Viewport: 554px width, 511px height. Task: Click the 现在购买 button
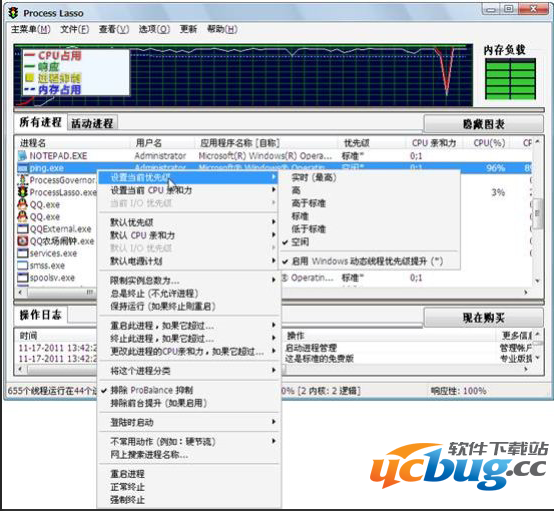pyautogui.click(x=483, y=318)
